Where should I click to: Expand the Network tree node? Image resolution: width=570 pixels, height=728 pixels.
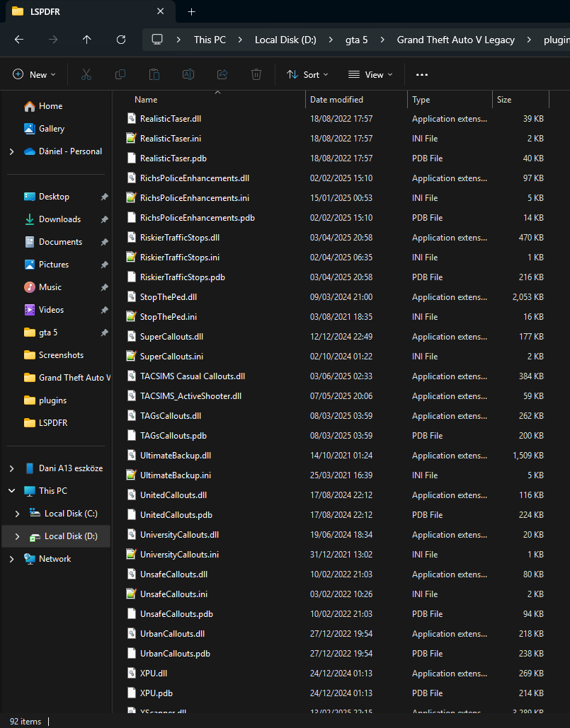[11, 559]
